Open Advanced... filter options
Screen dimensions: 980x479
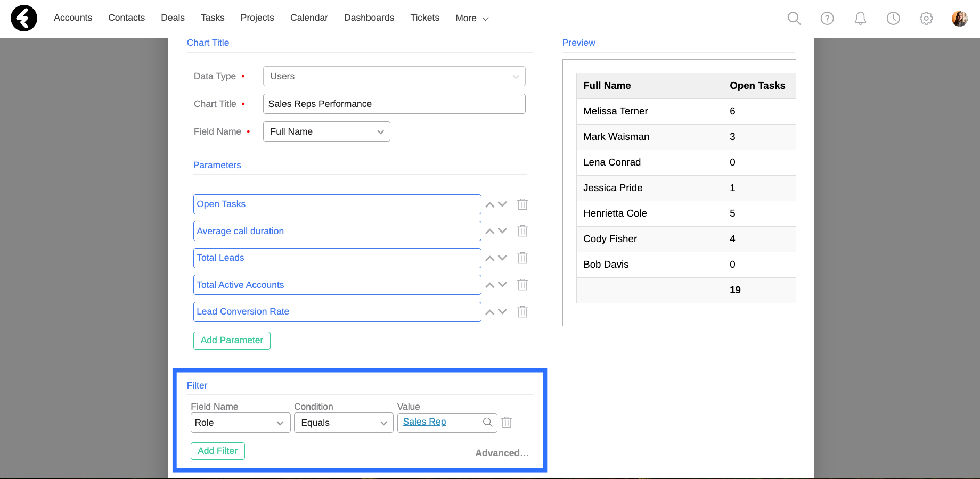click(502, 453)
